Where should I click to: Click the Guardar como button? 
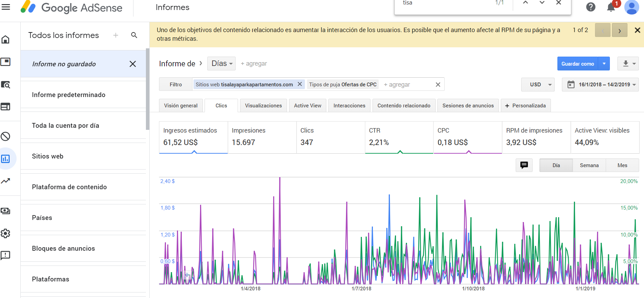(x=578, y=64)
